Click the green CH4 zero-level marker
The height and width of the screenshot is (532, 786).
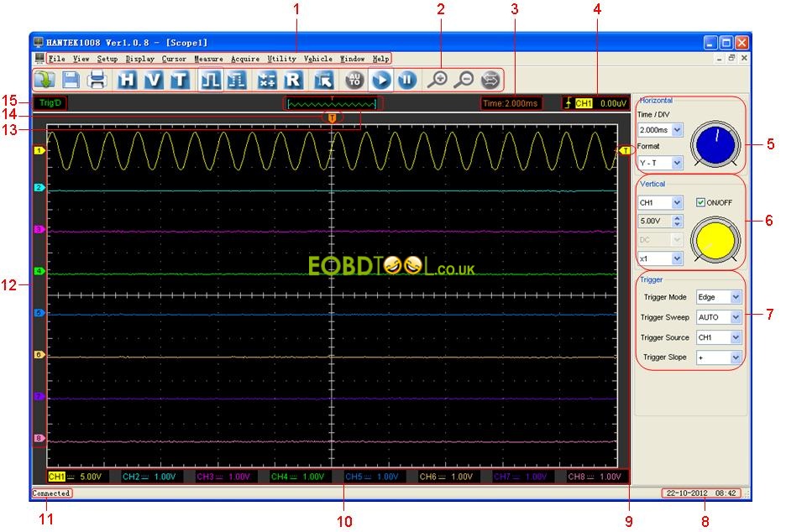[39, 271]
